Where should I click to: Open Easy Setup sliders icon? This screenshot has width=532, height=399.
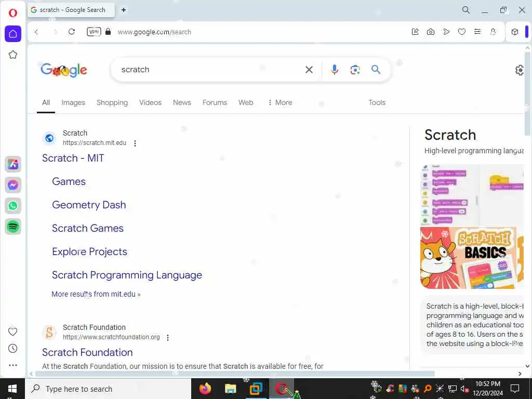tap(477, 32)
